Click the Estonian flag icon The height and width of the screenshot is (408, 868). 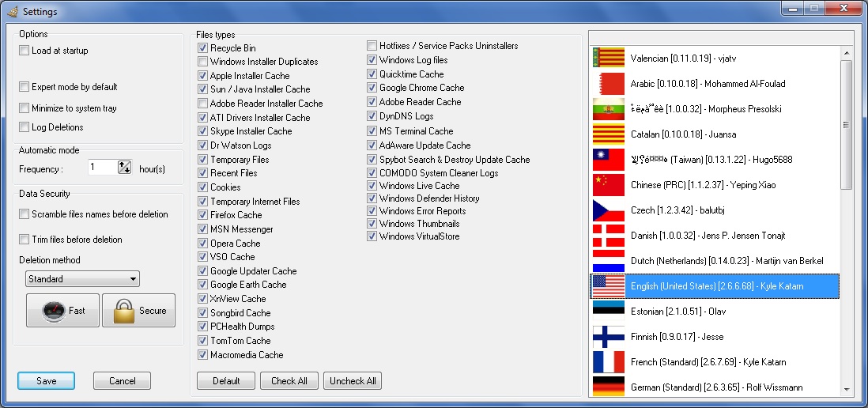click(609, 311)
